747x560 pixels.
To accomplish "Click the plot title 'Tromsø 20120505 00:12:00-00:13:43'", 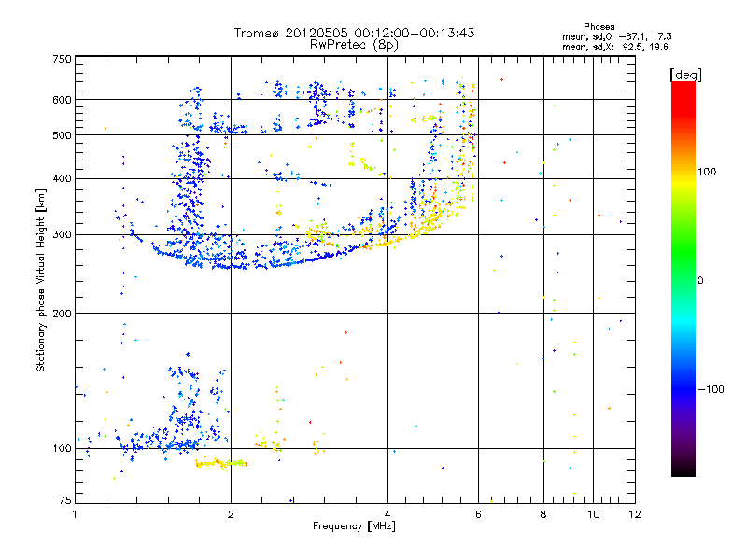I will coord(354,33).
